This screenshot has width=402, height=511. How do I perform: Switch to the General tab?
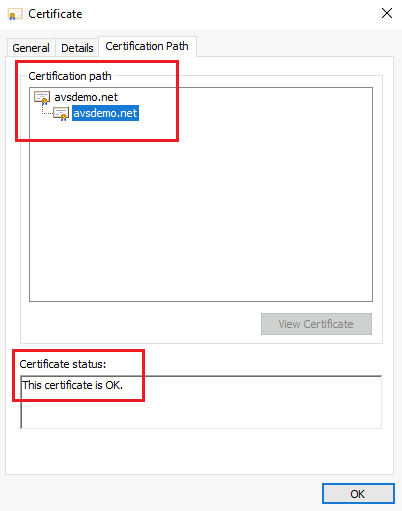pos(31,48)
